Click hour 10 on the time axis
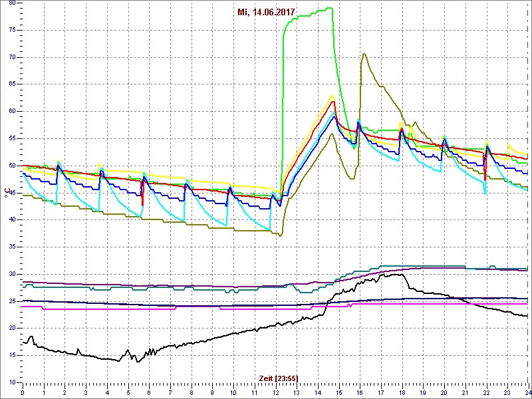Image resolution: width=532 pixels, height=399 pixels. tap(233, 392)
